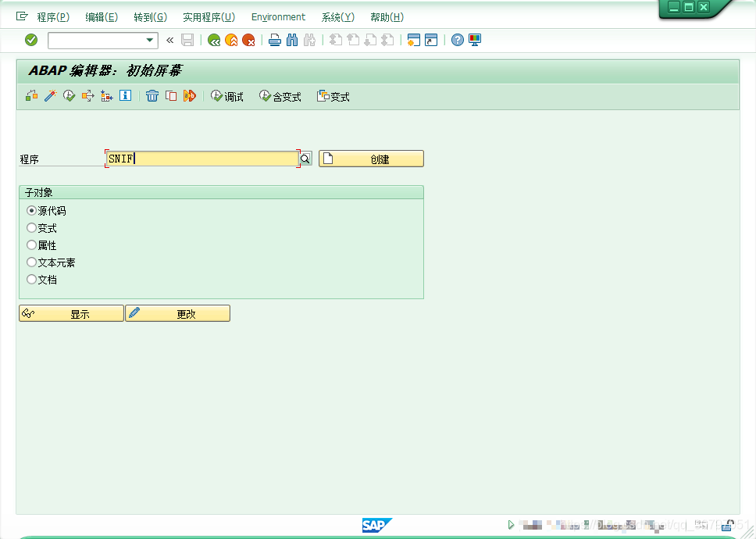Open the 实用程序(U) menu

coord(209,17)
